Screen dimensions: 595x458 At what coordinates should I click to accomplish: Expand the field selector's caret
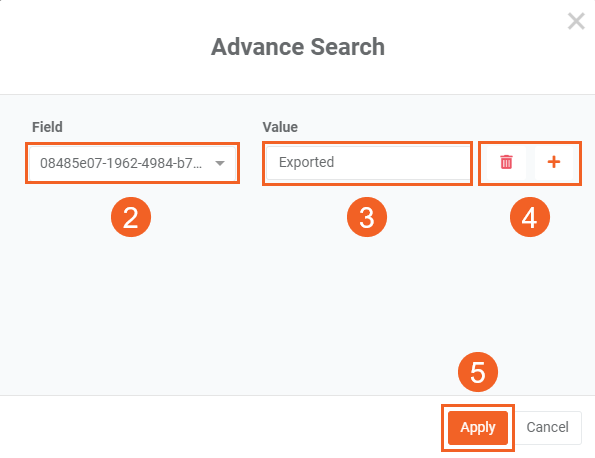(x=220, y=163)
